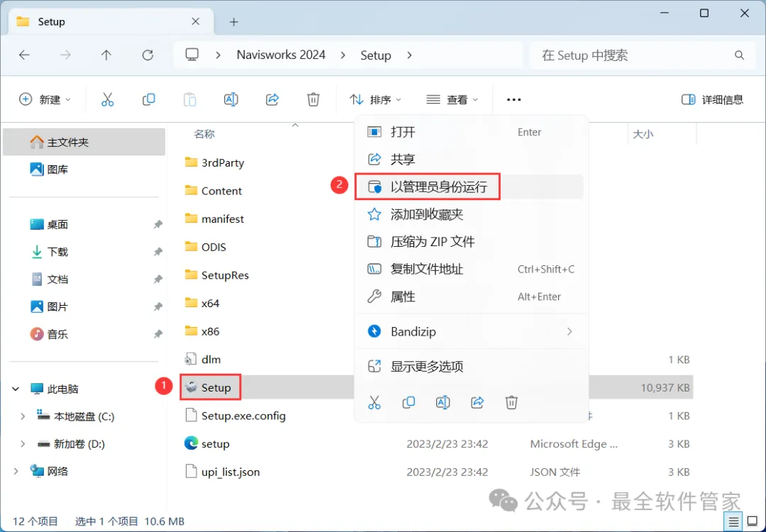Image resolution: width=766 pixels, height=532 pixels.
Task: Select the ODIS folder
Action: [x=206, y=247]
